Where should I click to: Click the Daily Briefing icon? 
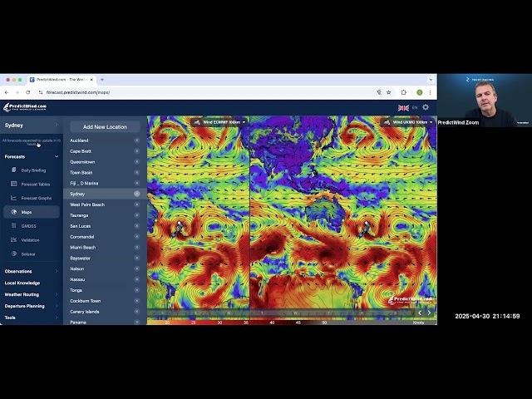13,170
